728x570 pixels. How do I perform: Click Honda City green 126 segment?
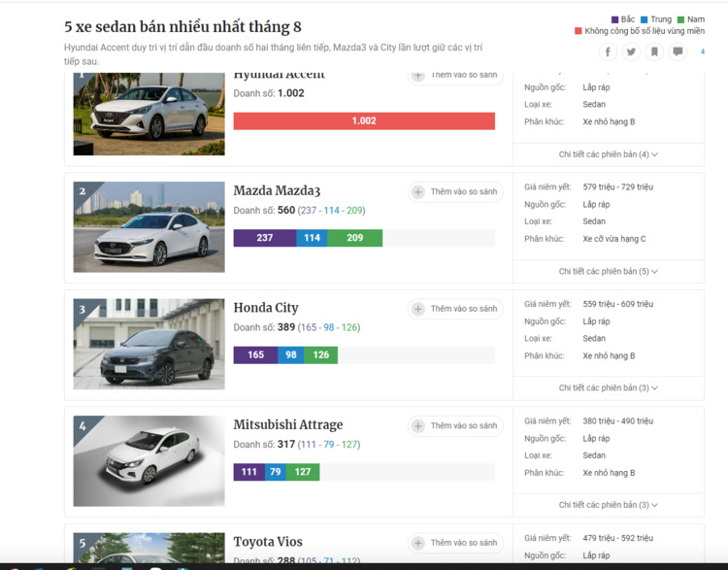tap(321, 354)
